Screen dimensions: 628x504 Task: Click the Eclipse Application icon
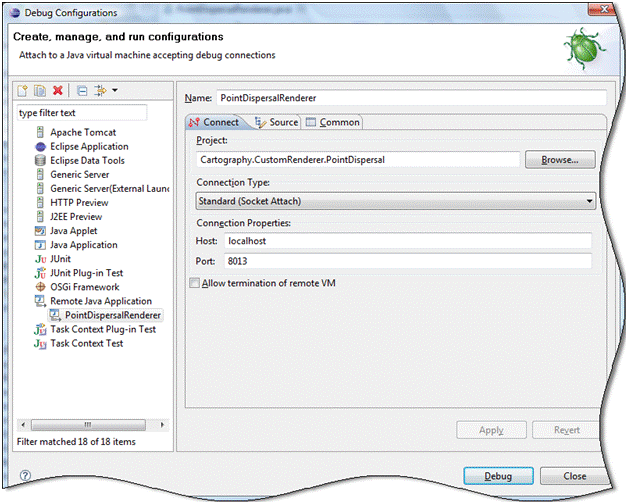pyautogui.click(x=40, y=147)
